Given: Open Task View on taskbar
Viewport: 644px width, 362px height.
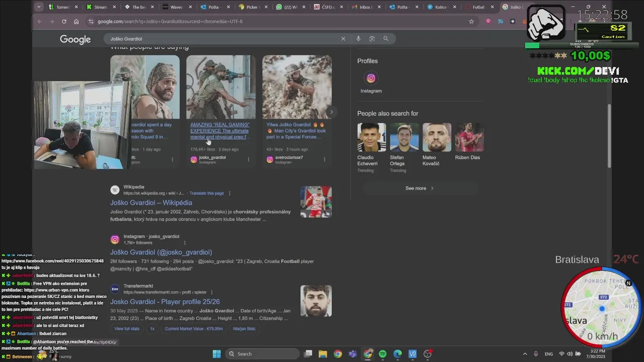Looking at the screenshot, I should point(308,354).
